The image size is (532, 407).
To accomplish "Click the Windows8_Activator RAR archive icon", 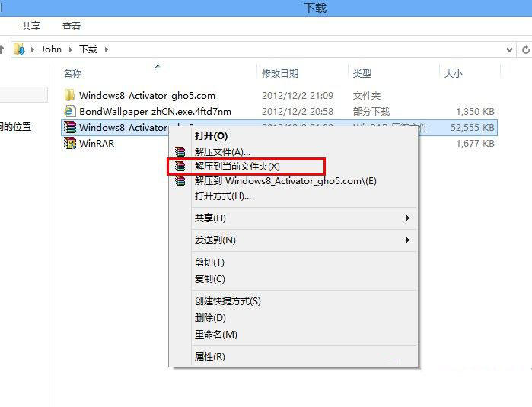I will pos(69,127).
